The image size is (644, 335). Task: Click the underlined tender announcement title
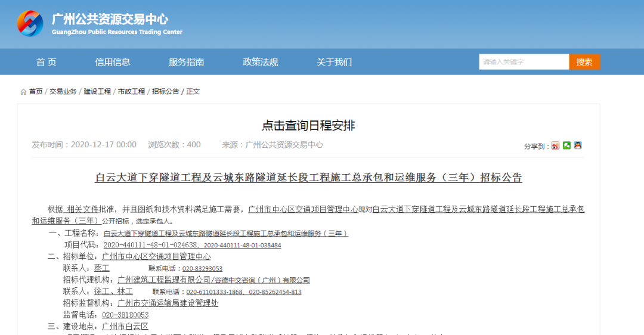308,178
